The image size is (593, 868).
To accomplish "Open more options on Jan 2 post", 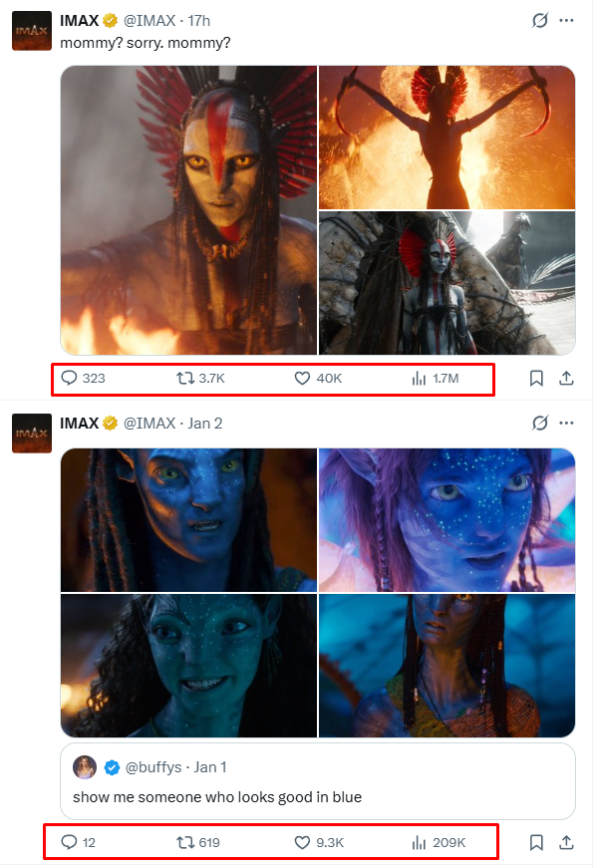I will pos(566,423).
